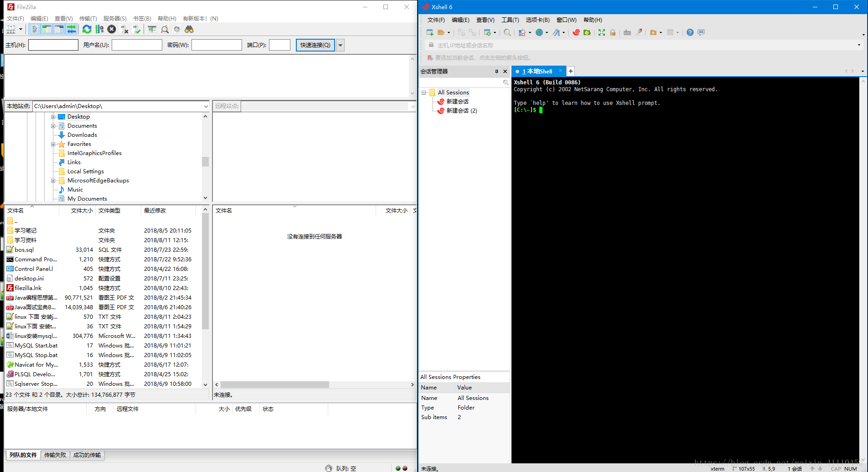Open FileZilla 传输(T) menu
Screen dimensions: 868x472
pyautogui.click(x=88, y=19)
